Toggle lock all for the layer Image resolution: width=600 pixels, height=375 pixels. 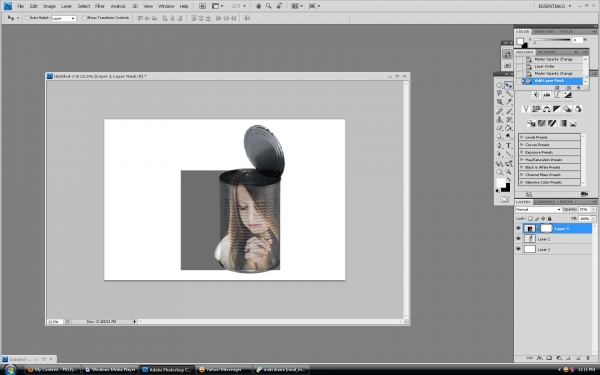point(549,218)
